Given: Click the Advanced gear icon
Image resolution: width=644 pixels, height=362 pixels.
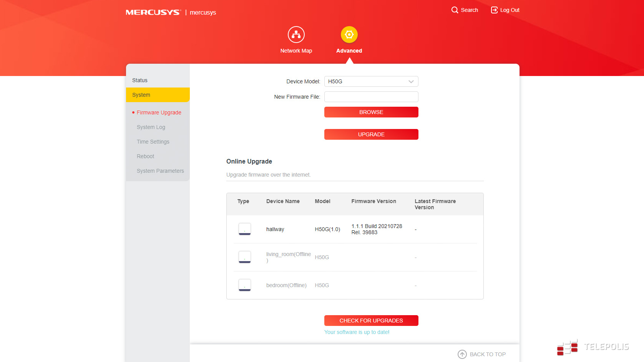Looking at the screenshot, I should (349, 35).
